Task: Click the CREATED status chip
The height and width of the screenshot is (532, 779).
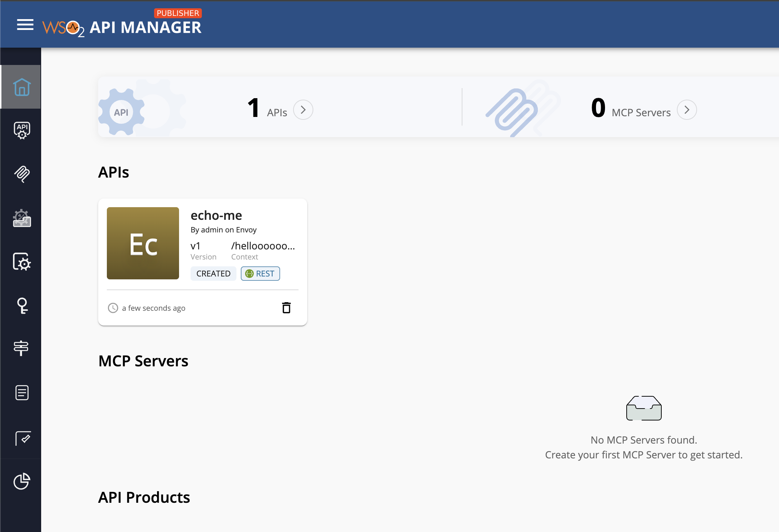Action: 213,274
